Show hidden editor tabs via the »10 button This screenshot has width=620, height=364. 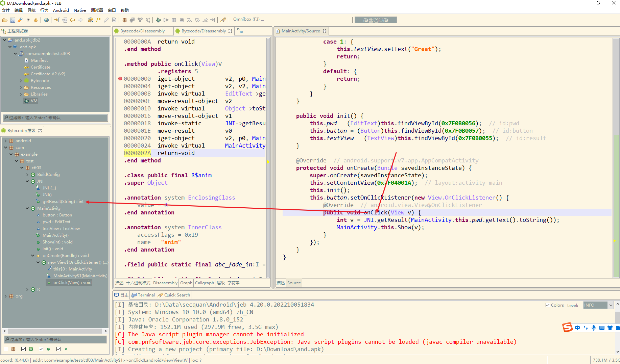pyautogui.click(x=240, y=31)
